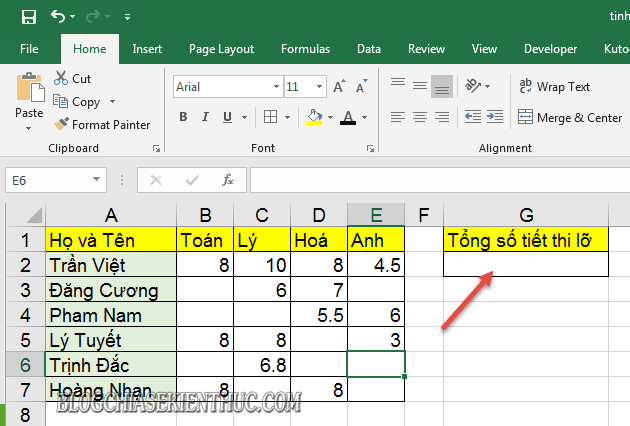Open the Clipboard pane dialog launcher
Screen dimensions: 630x426
pos(156,149)
